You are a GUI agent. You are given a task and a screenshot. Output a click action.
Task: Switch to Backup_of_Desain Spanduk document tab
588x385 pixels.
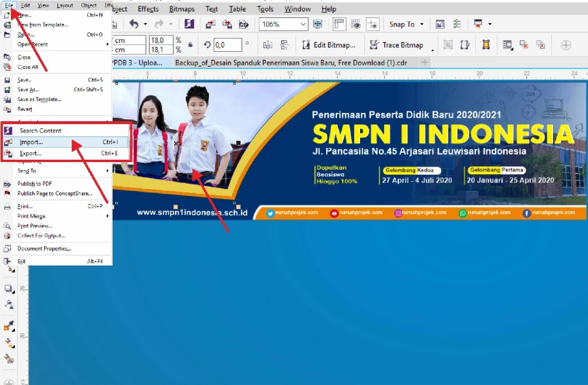(x=291, y=63)
